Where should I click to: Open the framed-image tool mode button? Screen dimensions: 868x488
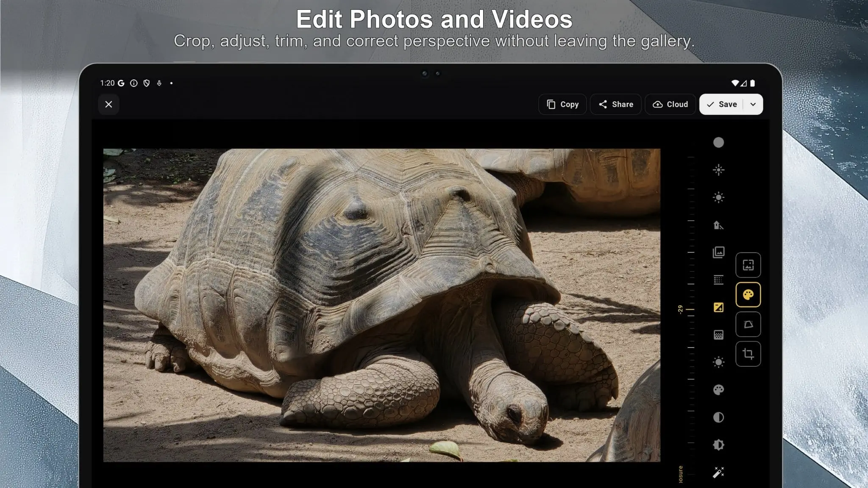coord(748,265)
